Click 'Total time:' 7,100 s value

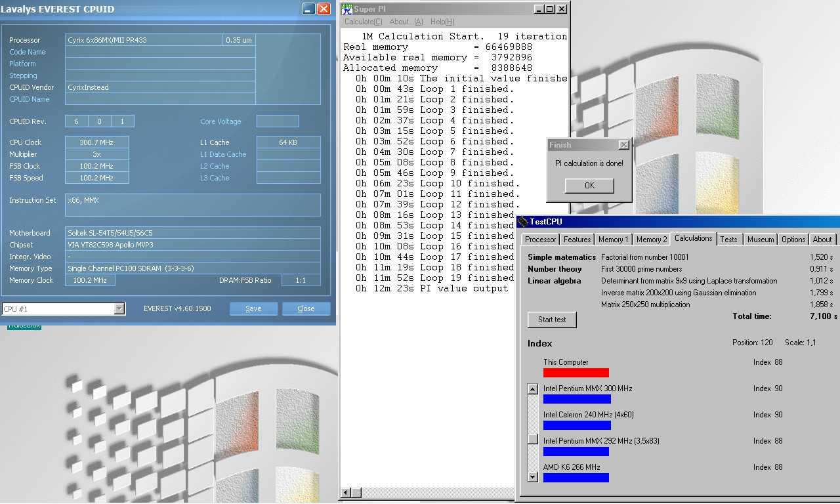point(824,316)
